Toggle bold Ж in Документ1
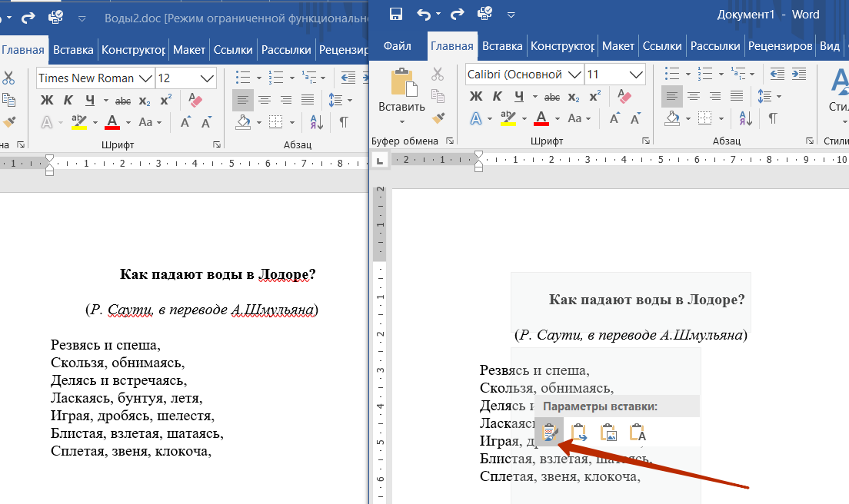This screenshot has height=504, width=849. [476, 96]
